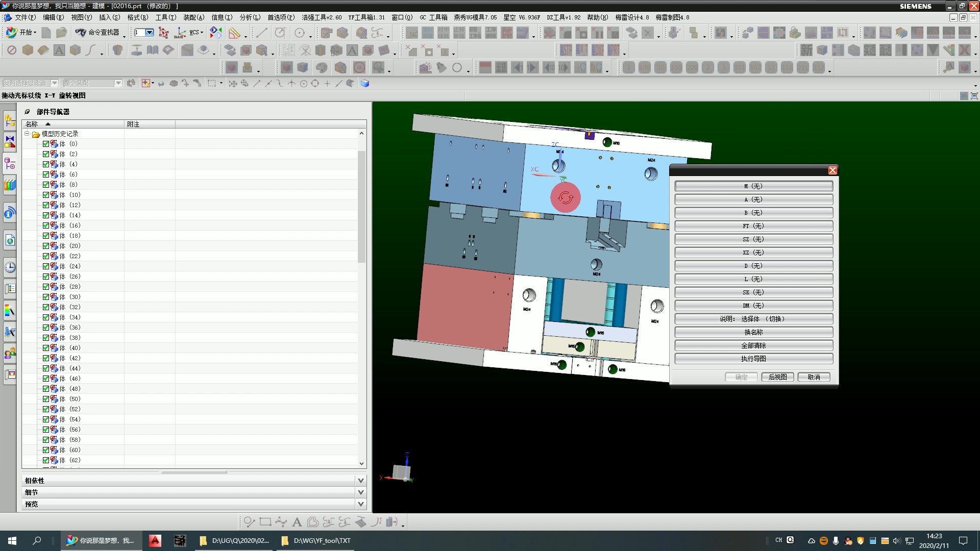Image resolution: width=980 pixels, height=551 pixels.
Task: Open the History clock sidebar tab
Action: pos(10,267)
